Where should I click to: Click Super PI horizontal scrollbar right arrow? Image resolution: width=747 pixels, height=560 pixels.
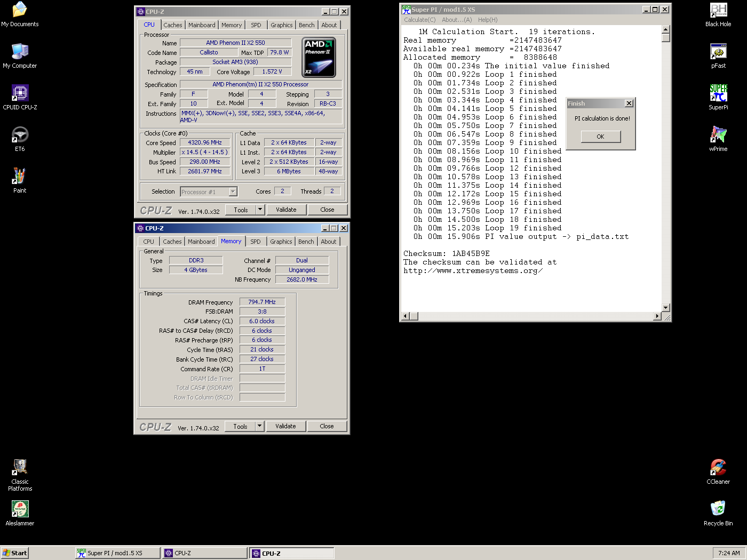click(x=657, y=316)
